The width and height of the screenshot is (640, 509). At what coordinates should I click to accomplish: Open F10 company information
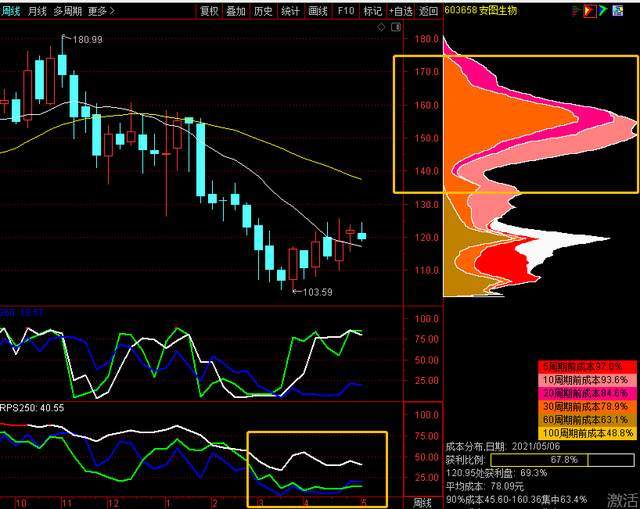pyautogui.click(x=346, y=11)
